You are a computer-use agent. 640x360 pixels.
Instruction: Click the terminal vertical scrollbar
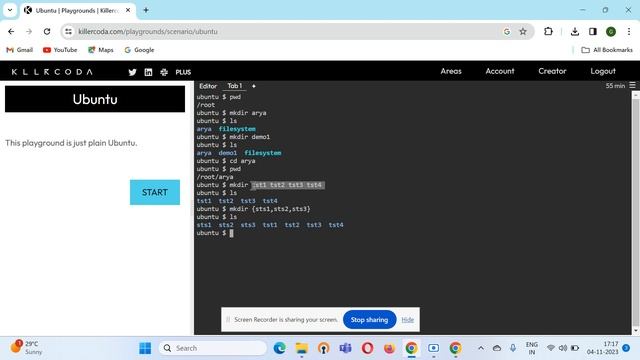(x=636, y=212)
